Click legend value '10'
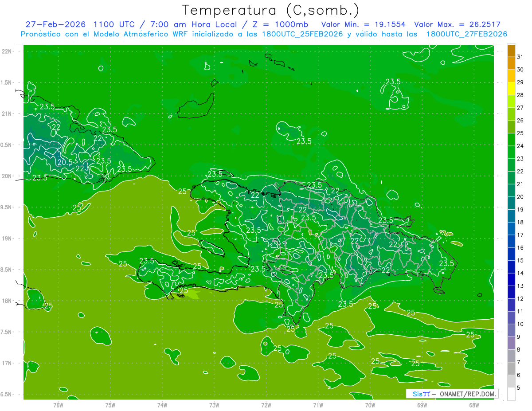Image resolution: width=532 pixels, height=411 pixels. coord(520,324)
